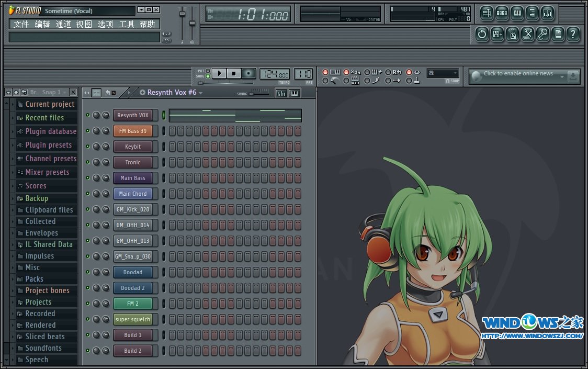Open the Step sequencer icon

point(502,13)
